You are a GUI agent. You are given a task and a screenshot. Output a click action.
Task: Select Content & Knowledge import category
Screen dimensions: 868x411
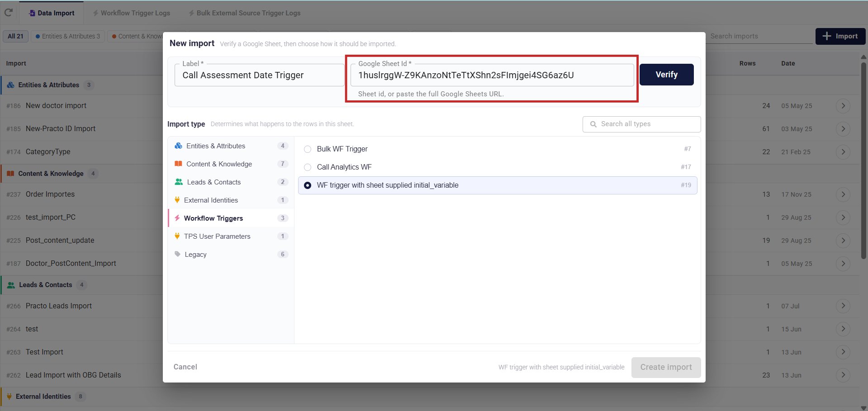tap(231, 164)
